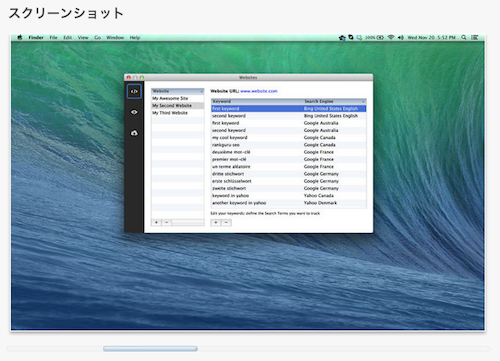The height and width of the screenshot is (361, 500).
Task: Select first keyword row for Google Australia
Action: pyautogui.click(x=289, y=123)
